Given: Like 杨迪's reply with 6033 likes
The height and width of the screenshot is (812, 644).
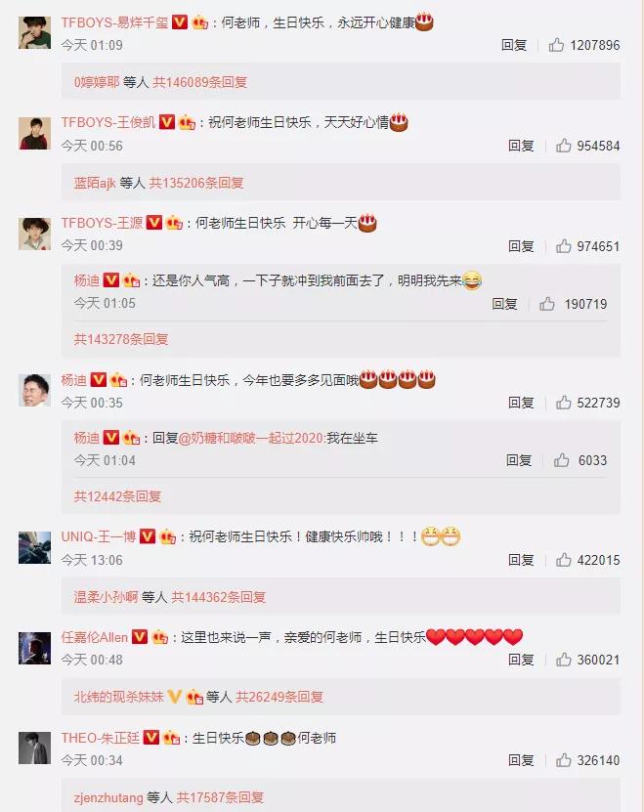Looking at the screenshot, I should 562,460.
